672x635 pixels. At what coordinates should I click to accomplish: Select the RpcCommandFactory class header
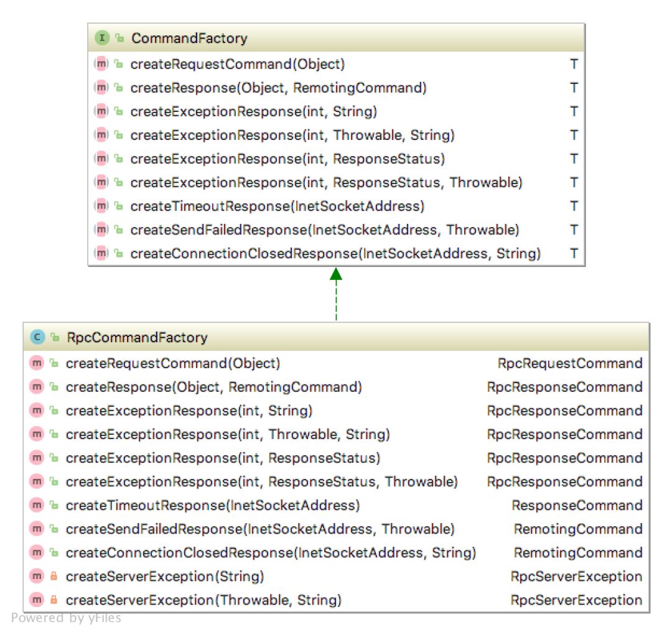tap(337, 337)
